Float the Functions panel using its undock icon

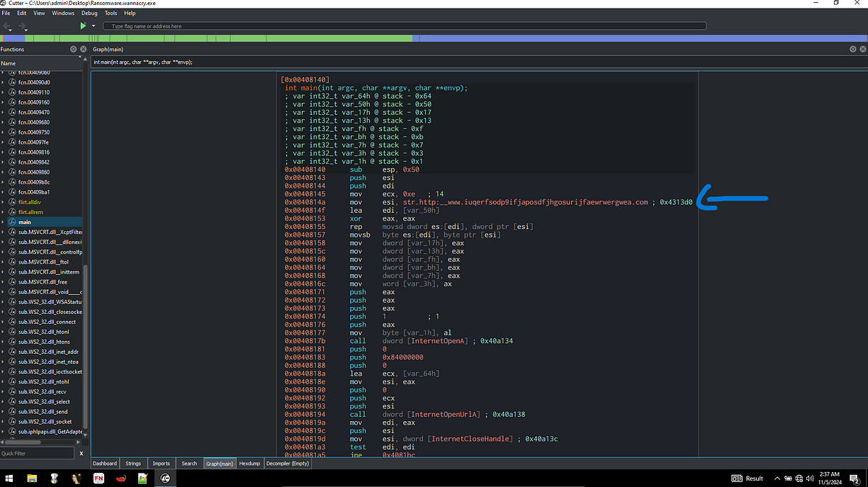pos(73,50)
